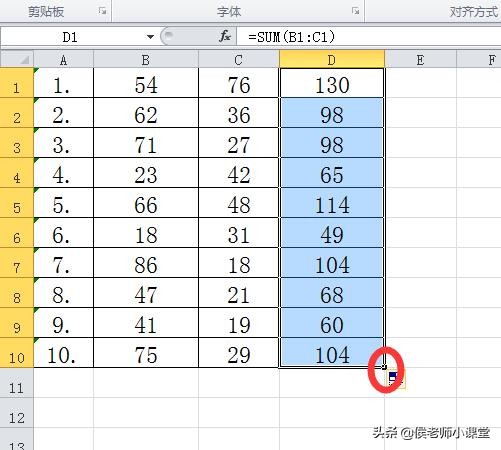Select row 7 header
The width and height of the screenshot is (501, 450).
[17, 263]
